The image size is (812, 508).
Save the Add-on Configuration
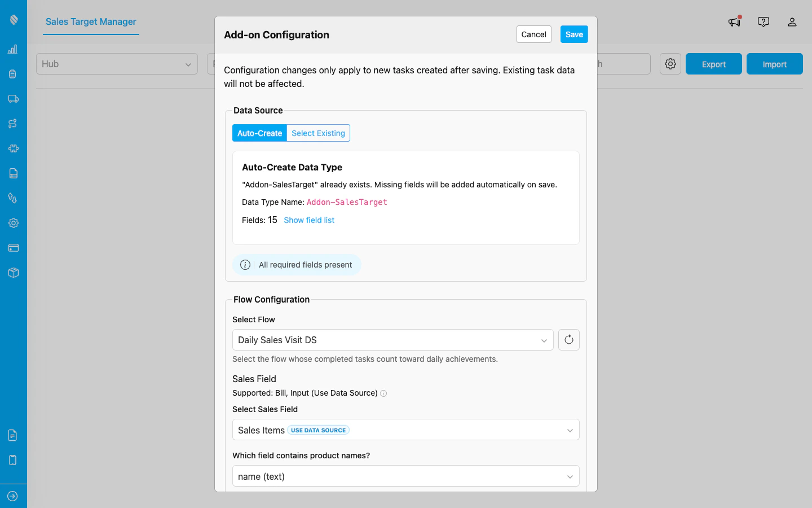pyautogui.click(x=573, y=34)
